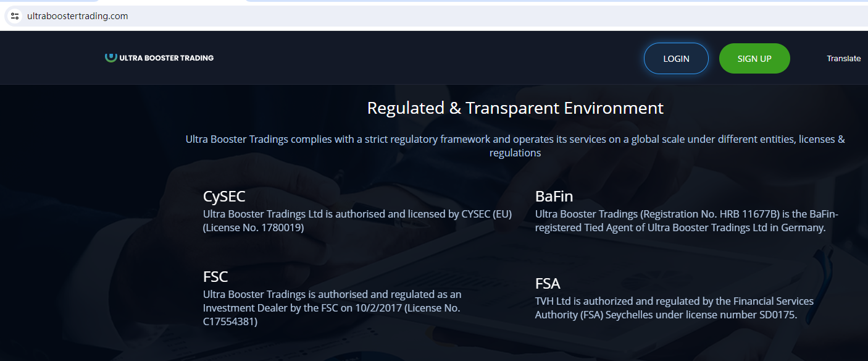Viewport: 868px width, 361px height.
Task: Click the Regulated & Transparent Environment heading
Action: [515, 108]
